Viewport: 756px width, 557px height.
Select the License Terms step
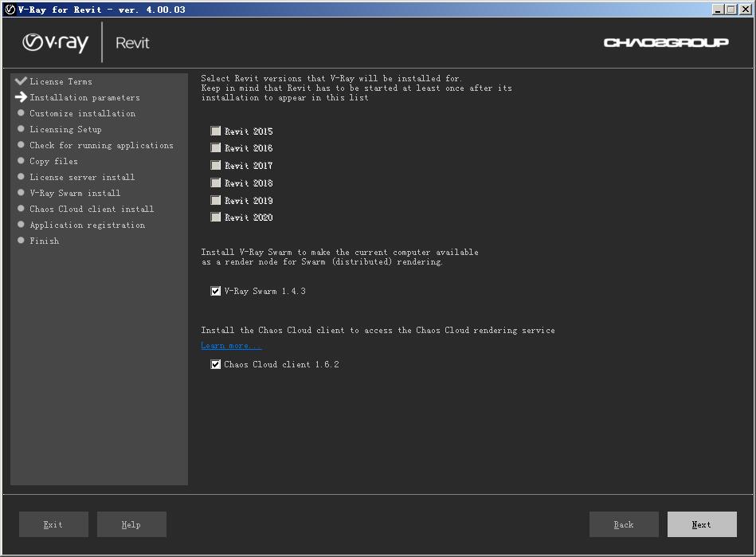click(61, 81)
